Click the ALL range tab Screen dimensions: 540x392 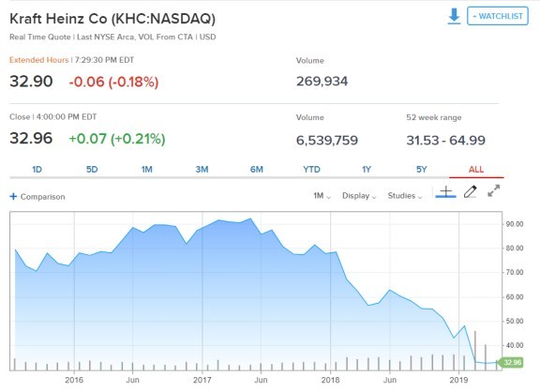(476, 170)
